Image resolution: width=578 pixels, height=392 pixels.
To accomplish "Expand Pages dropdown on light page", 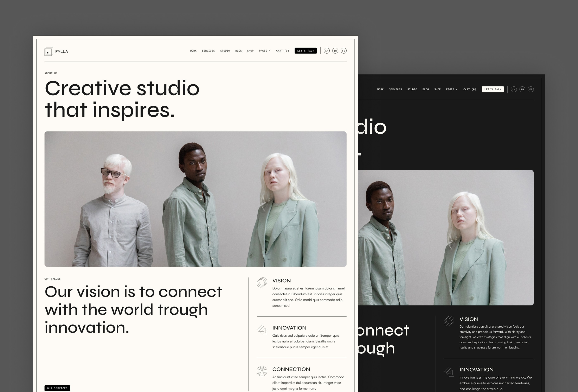I will 264,51.
